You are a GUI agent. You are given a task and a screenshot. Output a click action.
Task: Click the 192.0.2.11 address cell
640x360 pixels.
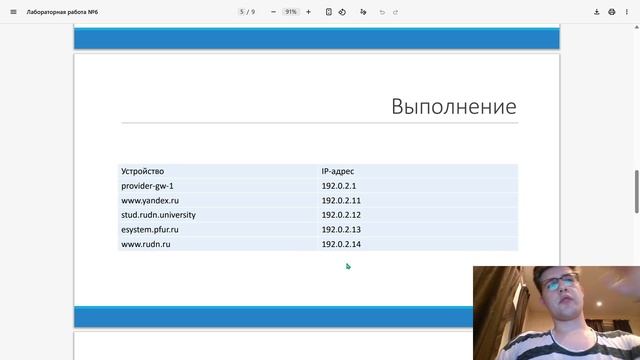point(418,200)
